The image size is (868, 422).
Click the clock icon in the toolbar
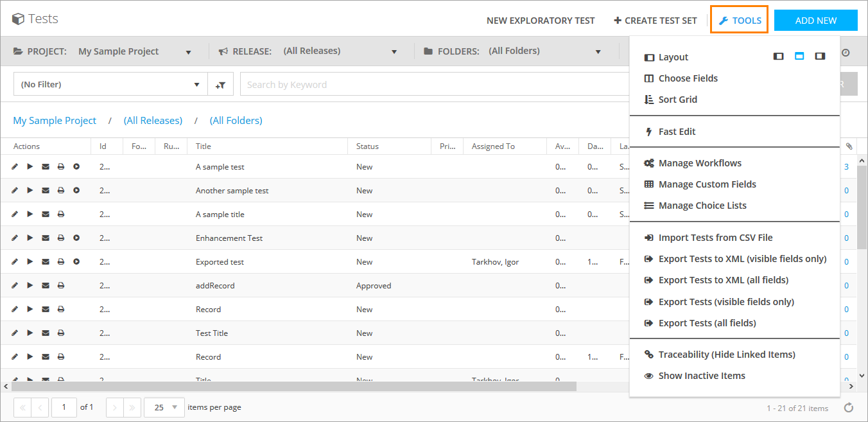click(846, 53)
